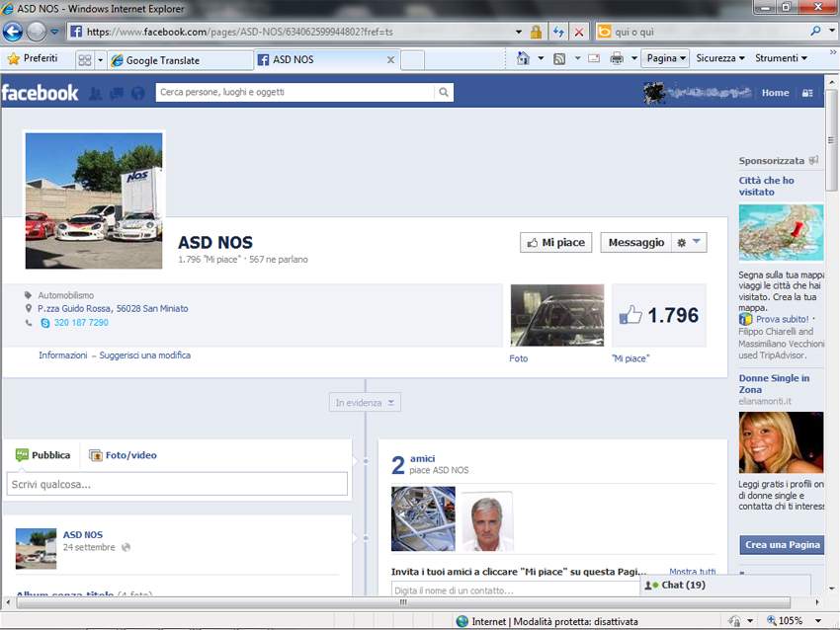Screen dimensions: 840x630
Task: Click the Print icon in command bar
Action: coord(617,58)
